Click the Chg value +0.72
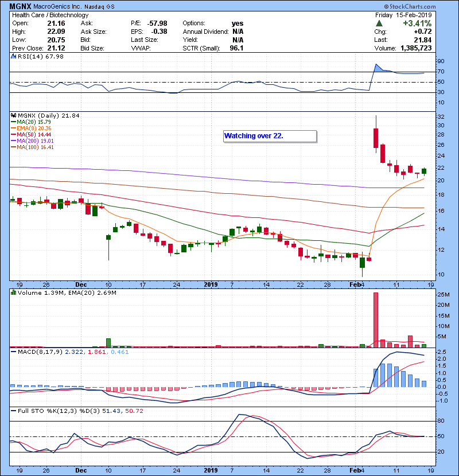Image resolution: width=459 pixels, height=476 pixels. (422, 32)
